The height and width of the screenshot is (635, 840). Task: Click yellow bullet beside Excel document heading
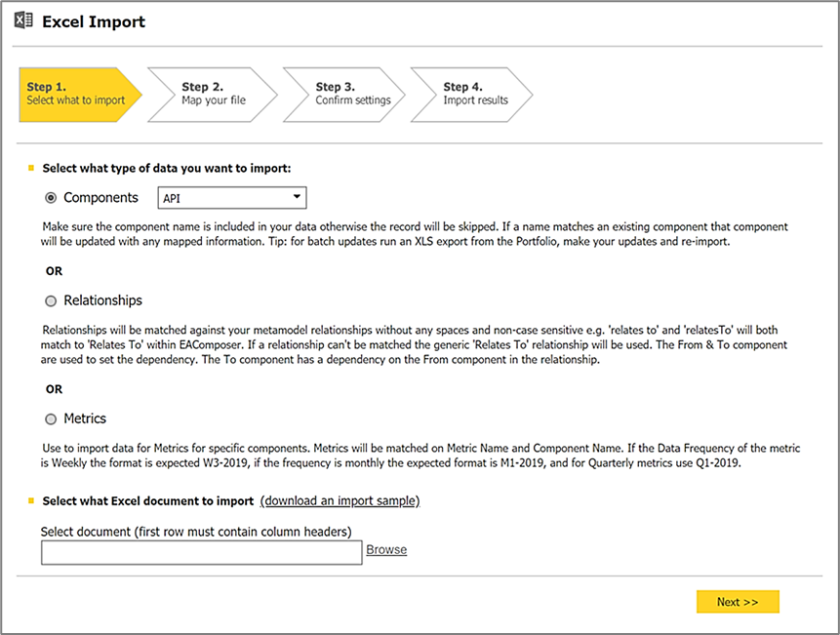pos(31,500)
